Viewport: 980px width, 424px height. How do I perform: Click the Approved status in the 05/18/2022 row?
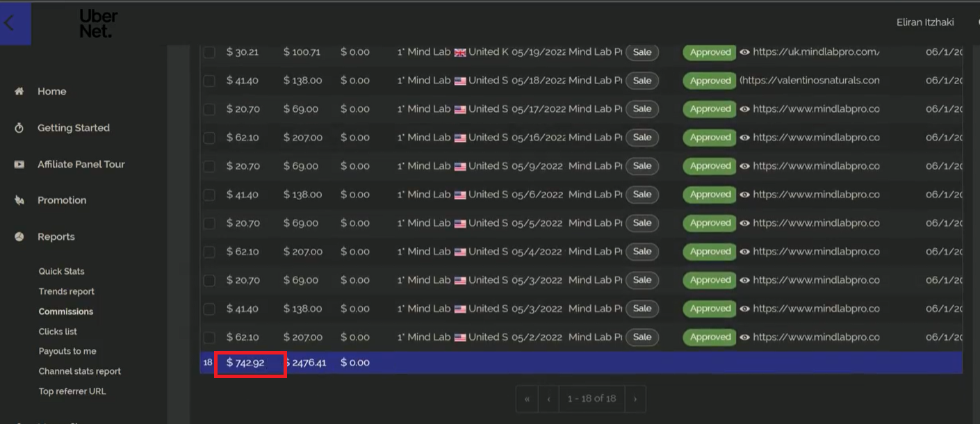coord(710,81)
